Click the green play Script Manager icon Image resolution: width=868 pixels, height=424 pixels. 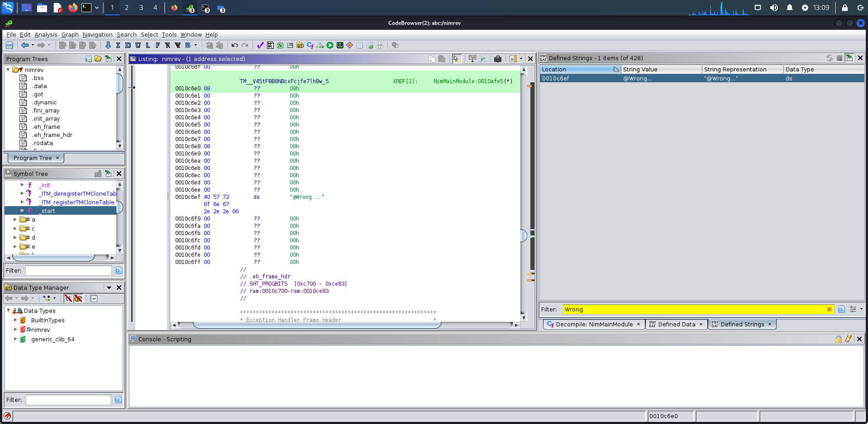pos(330,45)
